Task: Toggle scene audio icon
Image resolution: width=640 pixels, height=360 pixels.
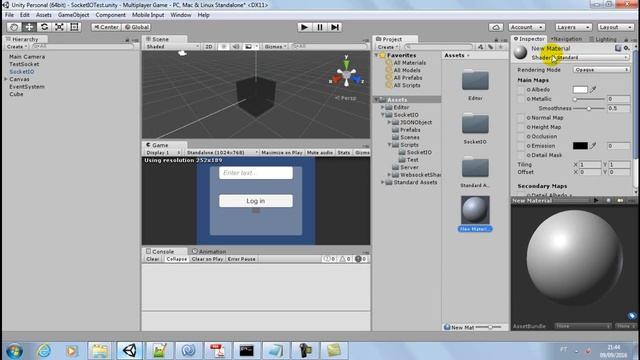Action: (x=236, y=47)
